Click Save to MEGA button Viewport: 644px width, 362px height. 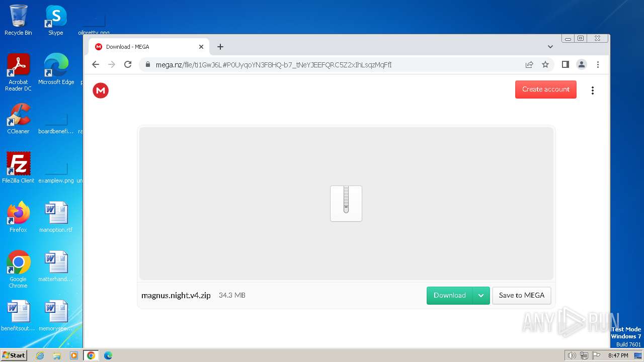coord(522,296)
